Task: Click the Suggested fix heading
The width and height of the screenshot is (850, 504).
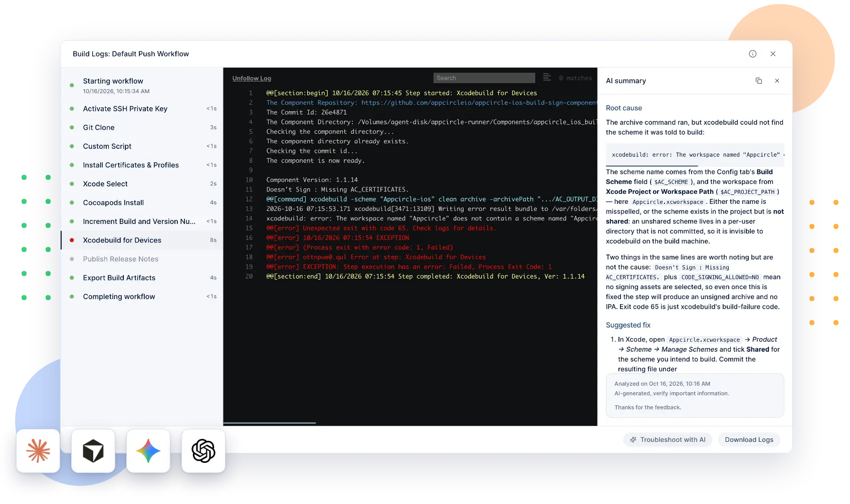Action: coord(628,325)
